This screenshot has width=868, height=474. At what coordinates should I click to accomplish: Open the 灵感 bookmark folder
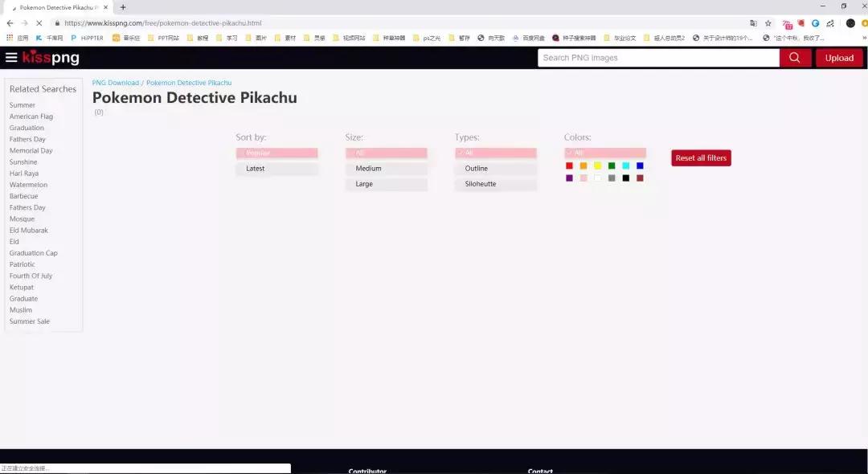click(315, 39)
